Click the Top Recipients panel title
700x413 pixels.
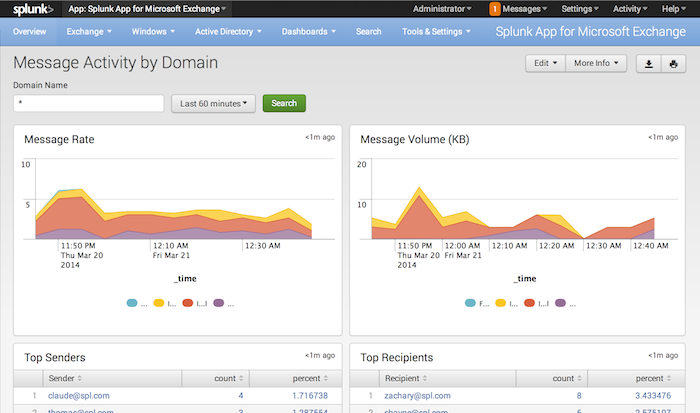tap(396, 357)
